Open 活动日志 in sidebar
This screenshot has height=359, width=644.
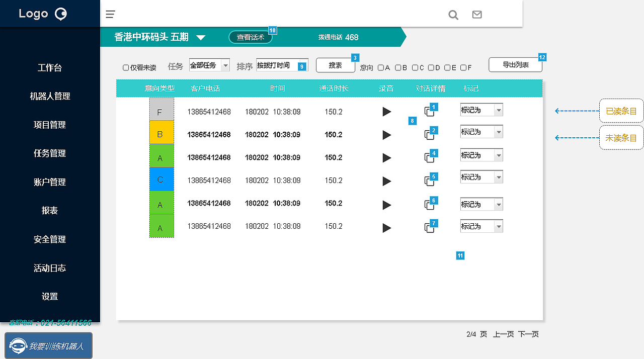click(x=50, y=268)
